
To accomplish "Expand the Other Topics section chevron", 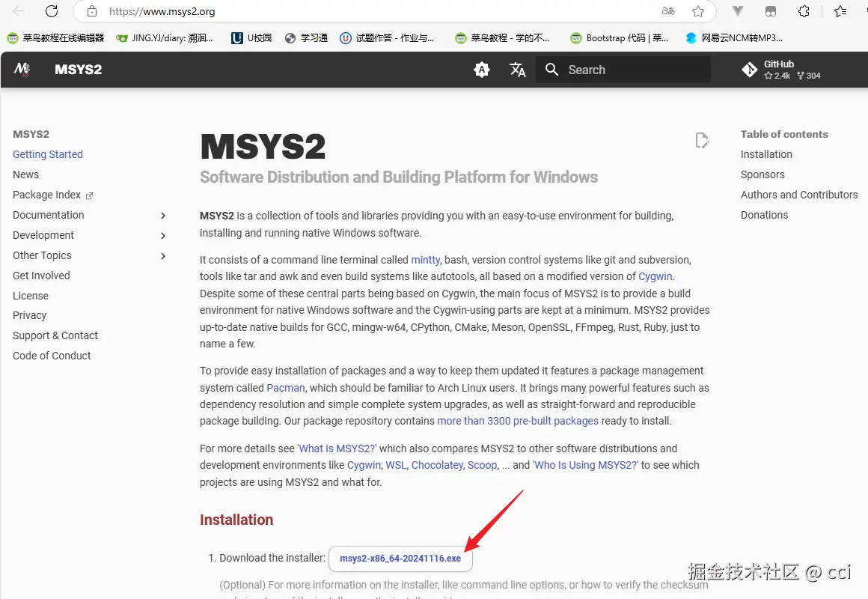I will pyautogui.click(x=163, y=255).
